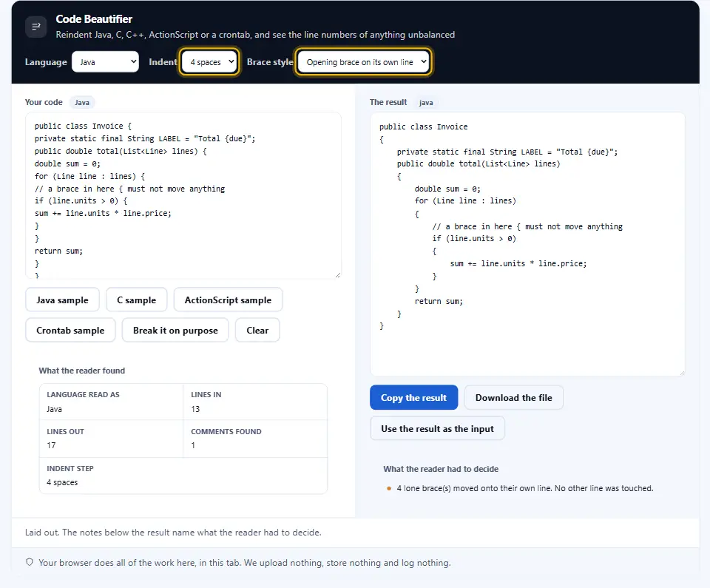
Task: Use the result as the input
Action: (437, 428)
